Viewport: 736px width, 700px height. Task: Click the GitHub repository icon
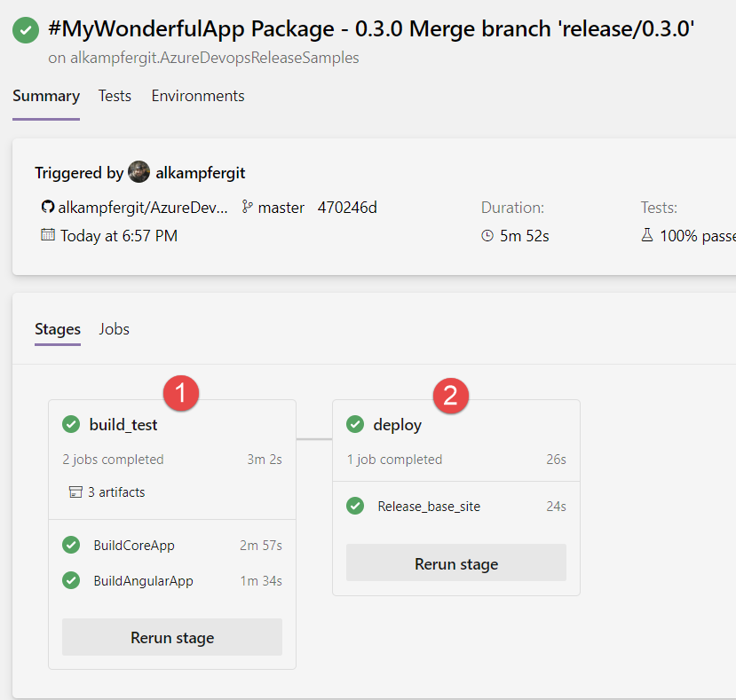(47, 207)
